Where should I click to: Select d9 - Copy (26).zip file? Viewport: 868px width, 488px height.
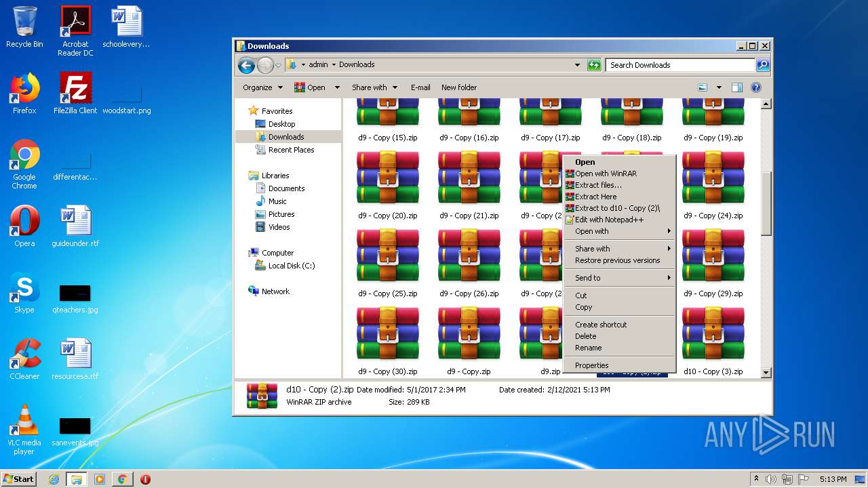pos(469,263)
